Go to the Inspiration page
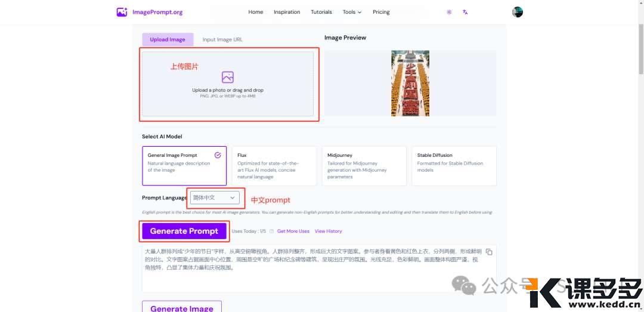This screenshot has width=644, height=312. [x=287, y=12]
